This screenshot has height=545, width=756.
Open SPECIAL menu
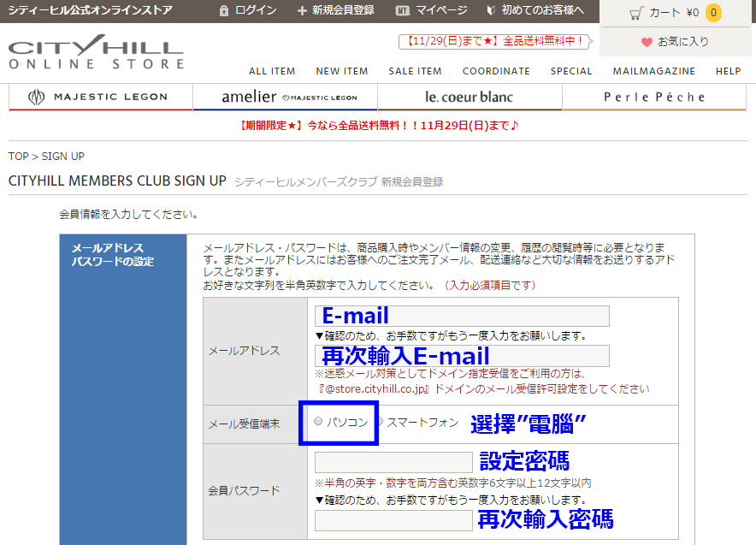click(x=571, y=71)
